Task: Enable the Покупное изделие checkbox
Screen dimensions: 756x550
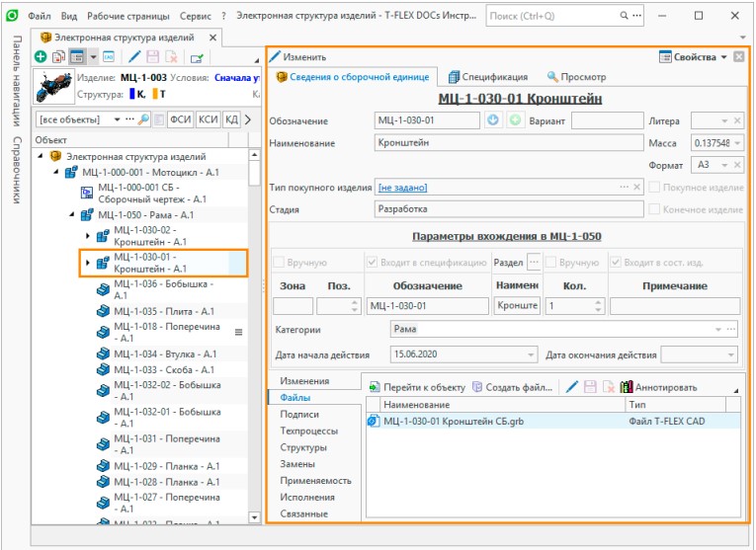Action: pyautogui.click(x=654, y=188)
